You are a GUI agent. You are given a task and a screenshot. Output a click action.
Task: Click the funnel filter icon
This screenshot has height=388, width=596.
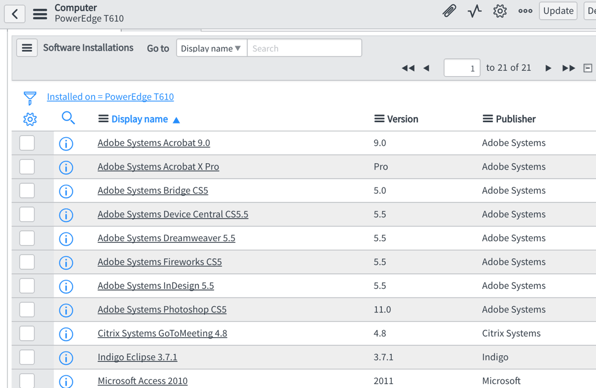[x=30, y=98]
